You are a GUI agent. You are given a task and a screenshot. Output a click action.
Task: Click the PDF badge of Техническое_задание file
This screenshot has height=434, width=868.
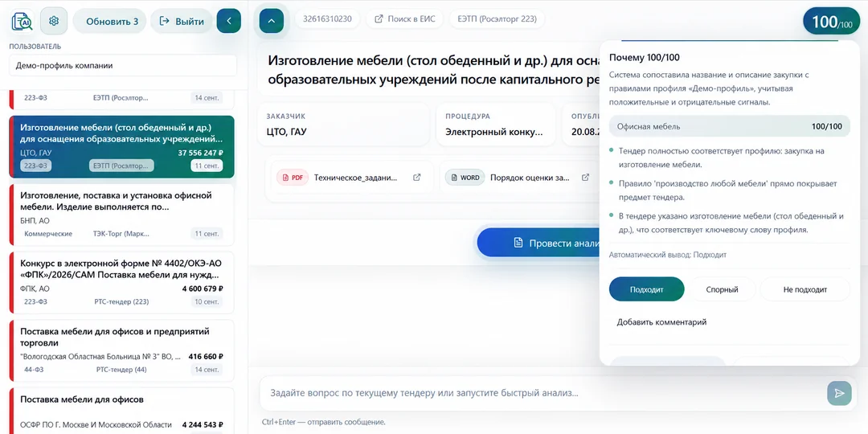point(293,178)
